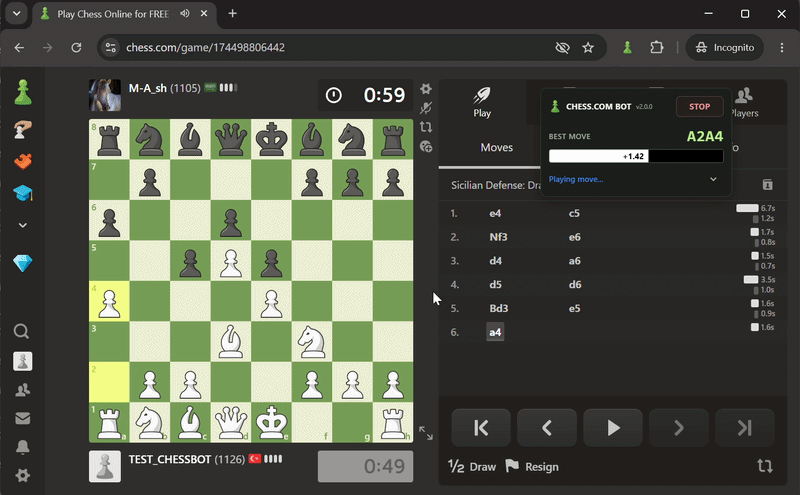
Task: Select move d5 in row 4
Action: pyautogui.click(x=495, y=285)
